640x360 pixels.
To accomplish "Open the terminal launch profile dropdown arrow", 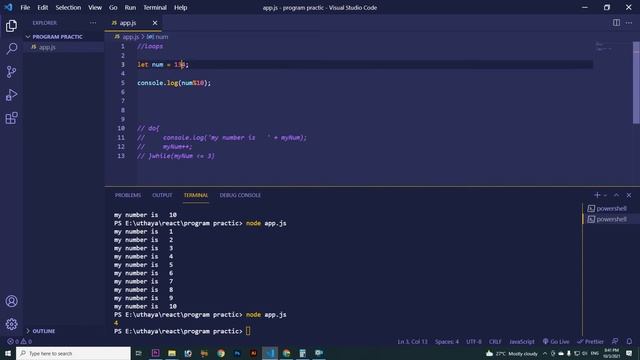I will [605, 195].
